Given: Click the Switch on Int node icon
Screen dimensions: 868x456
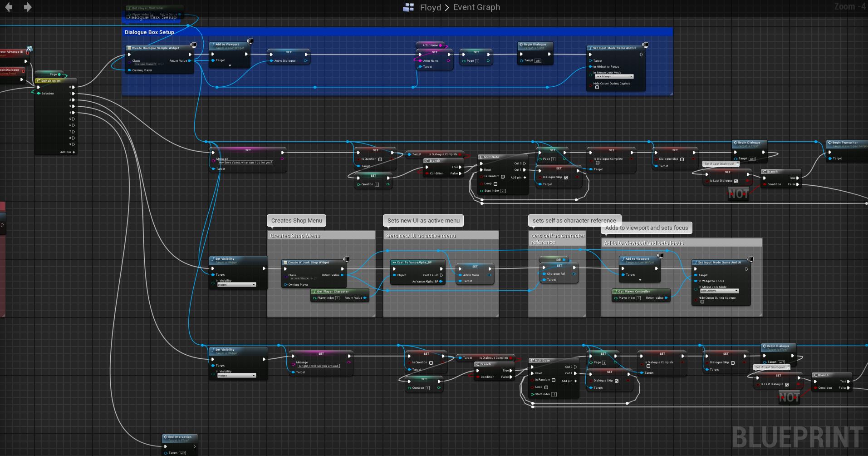Looking at the screenshot, I should tap(39, 81).
